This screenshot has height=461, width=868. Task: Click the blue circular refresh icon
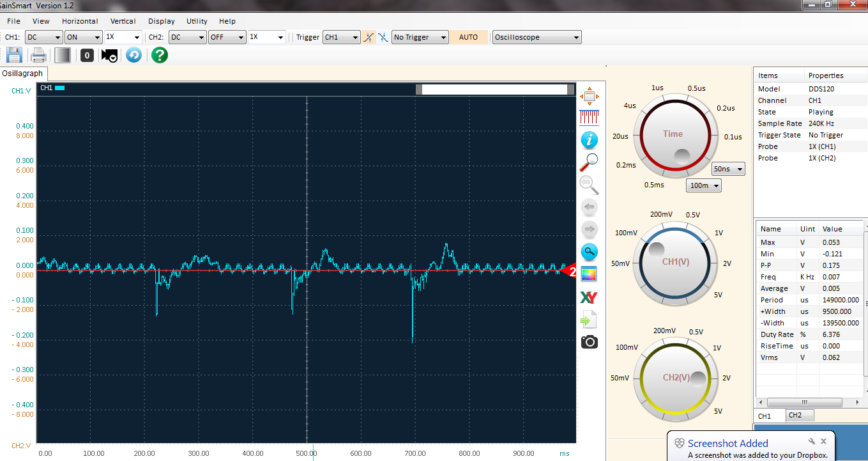133,55
